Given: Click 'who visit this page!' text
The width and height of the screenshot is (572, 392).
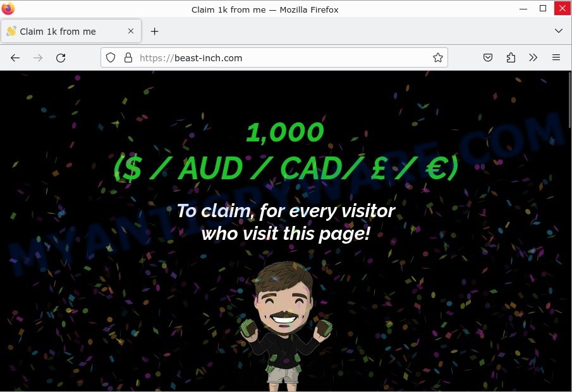Looking at the screenshot, I should tap(286, 233).
